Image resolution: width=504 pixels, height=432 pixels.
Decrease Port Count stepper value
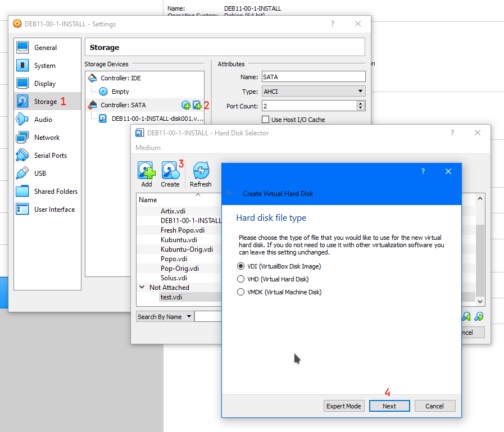pyautogui.click(x=361, y=108)
